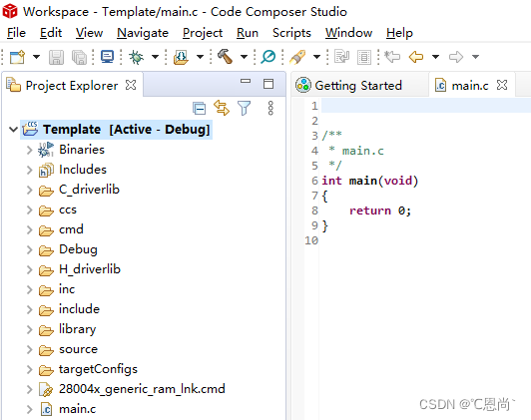Click the 'return 0;' code line
531x420 pixels.
coord(380,210)
